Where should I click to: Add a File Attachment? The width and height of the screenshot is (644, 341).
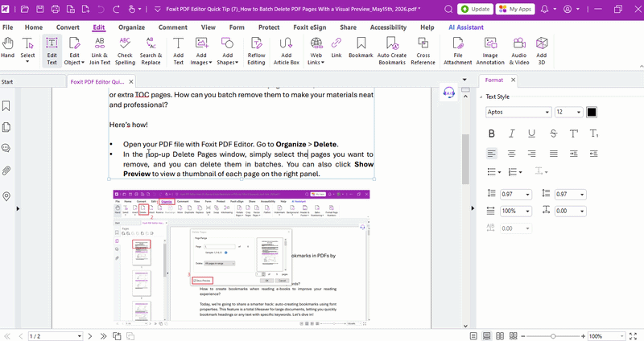coord(457,51)
